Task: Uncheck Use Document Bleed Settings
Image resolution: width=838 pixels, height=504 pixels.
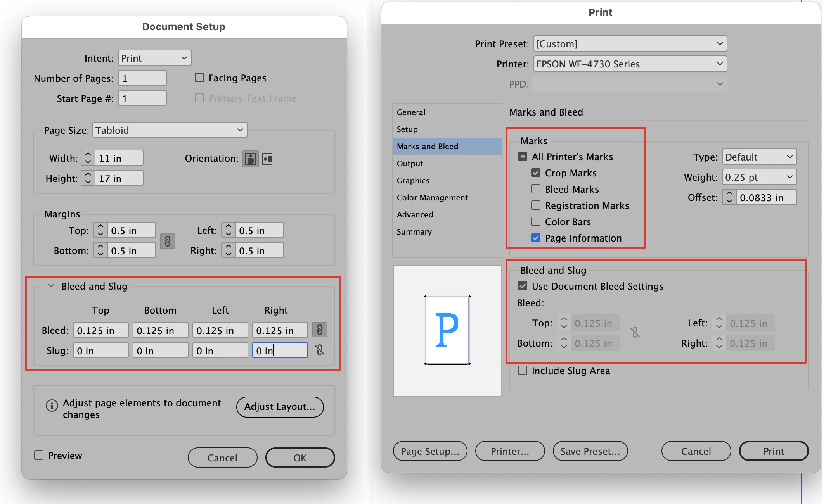Action: pyautogui.click(x=523, y=286)
